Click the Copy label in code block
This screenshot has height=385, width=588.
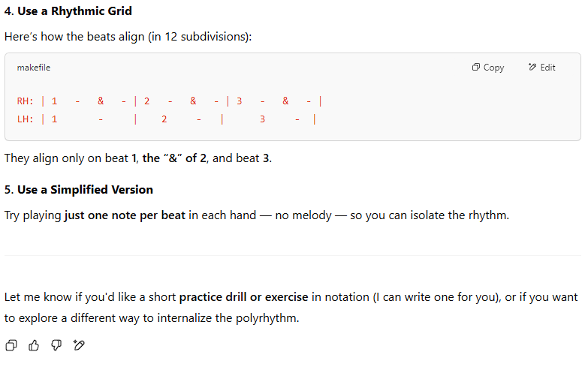click(x=493, y=68)
